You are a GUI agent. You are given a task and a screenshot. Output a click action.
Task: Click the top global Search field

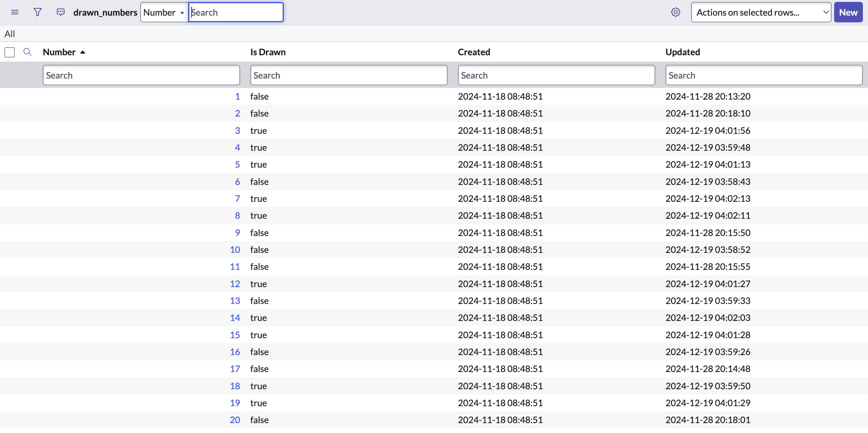coord(236,12)
